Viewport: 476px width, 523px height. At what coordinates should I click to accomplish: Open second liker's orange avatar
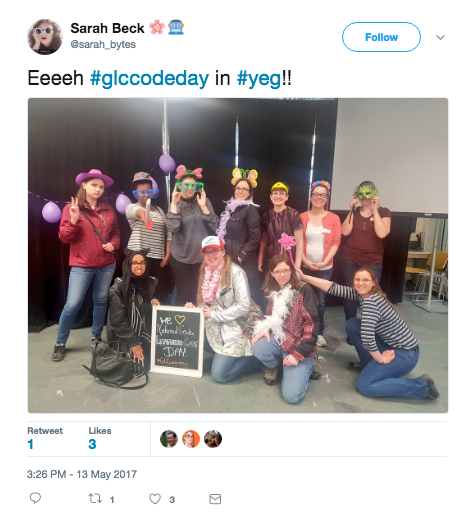tap(191, 439)
